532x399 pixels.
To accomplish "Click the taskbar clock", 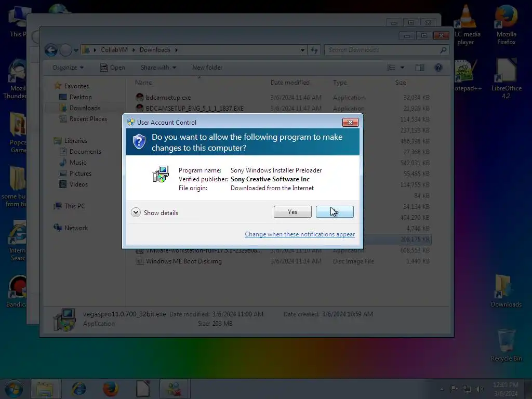I will [x=506, y=389].
